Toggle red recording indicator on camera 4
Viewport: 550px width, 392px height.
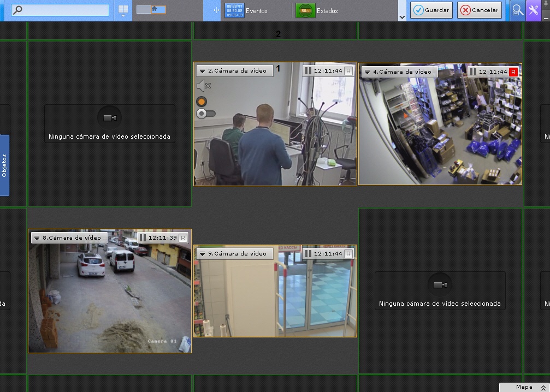[513, 72]
